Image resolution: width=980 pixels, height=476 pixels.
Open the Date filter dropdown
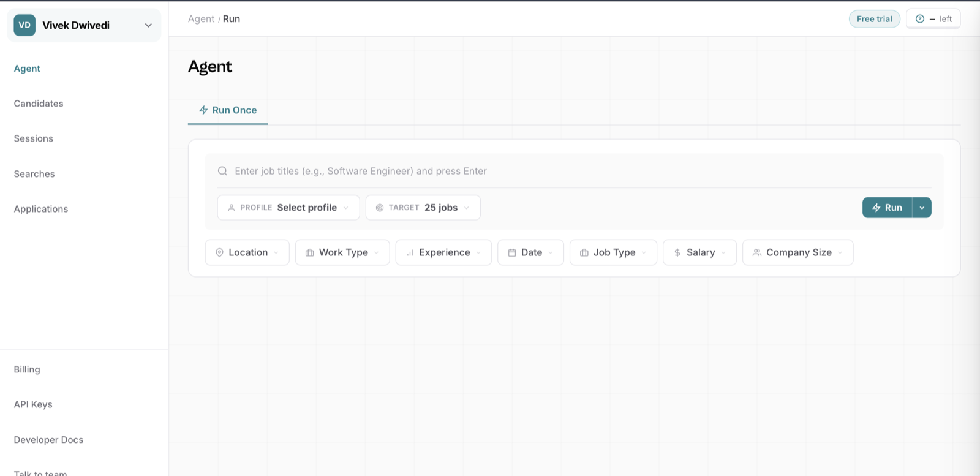coord(530,252)
